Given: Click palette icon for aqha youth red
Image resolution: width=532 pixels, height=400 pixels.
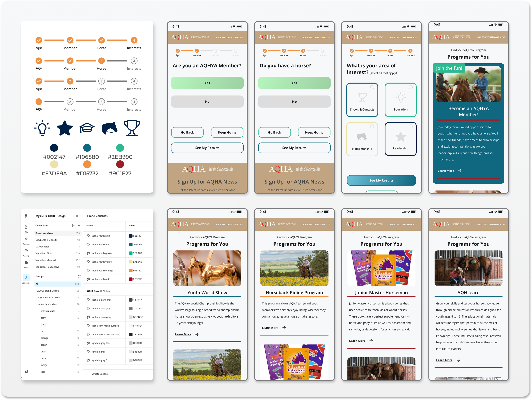Looking at the screenshot, I should coord(88,279).
